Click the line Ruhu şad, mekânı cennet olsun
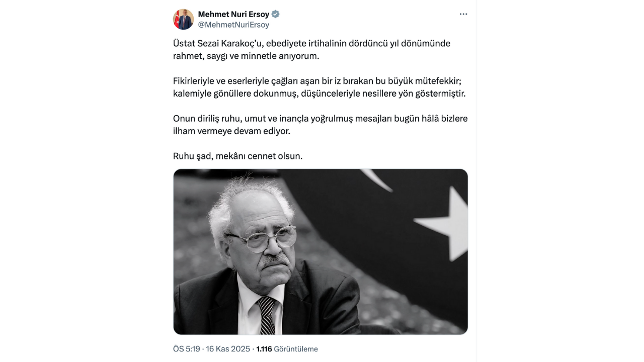The height and width of the screenshot is (362, 644). 238,156
